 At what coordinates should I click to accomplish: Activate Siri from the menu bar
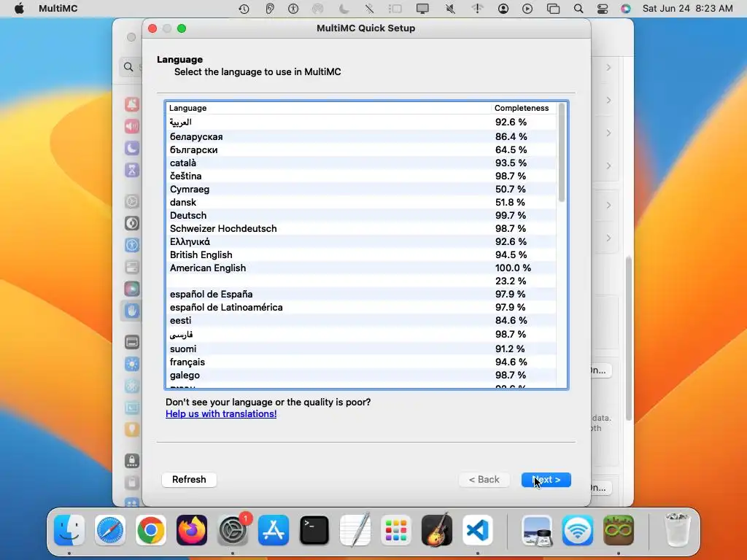[625, 9]
